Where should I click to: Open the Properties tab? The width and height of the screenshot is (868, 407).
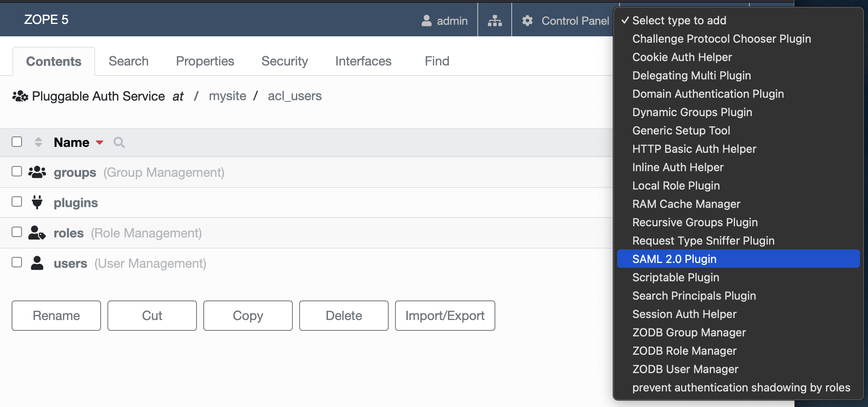point(205,61)
